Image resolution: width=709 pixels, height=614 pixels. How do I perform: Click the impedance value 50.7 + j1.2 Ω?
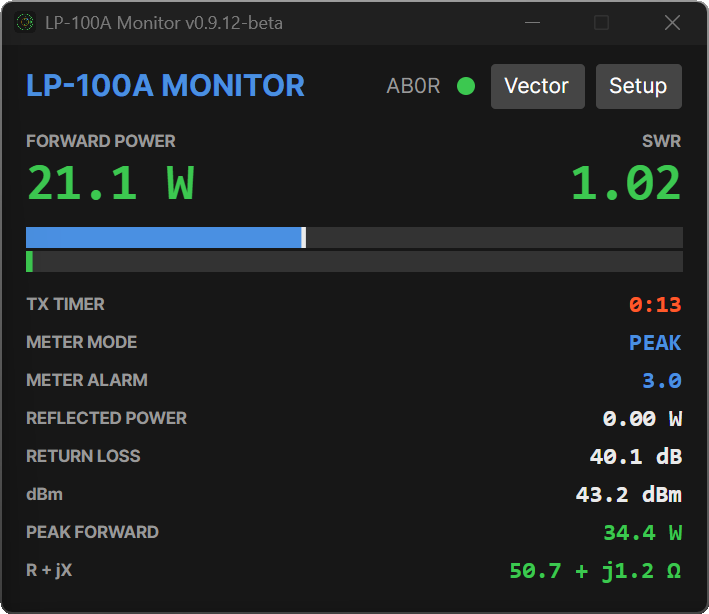pyautogui.click(x=595, y=571)
